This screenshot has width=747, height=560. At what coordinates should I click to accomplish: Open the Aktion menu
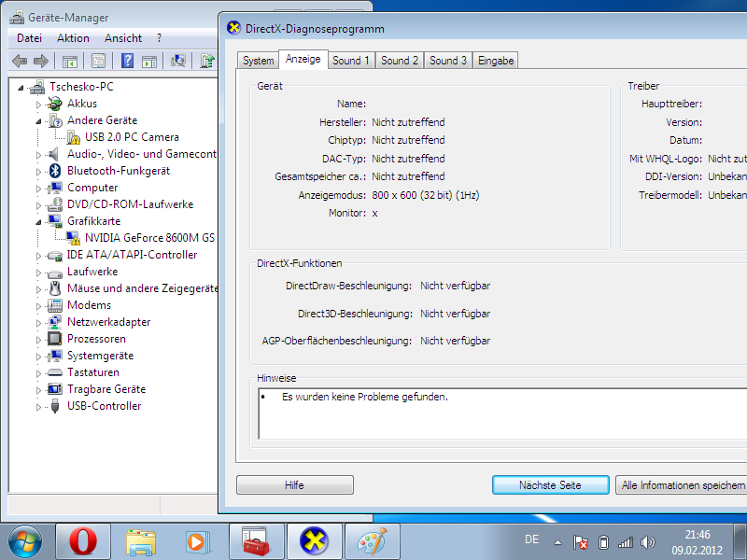[x=74, y=38]
